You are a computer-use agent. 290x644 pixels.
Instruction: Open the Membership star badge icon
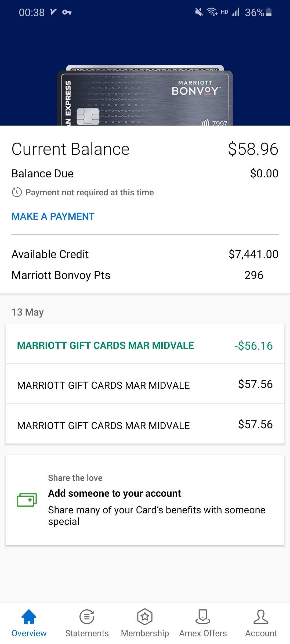tap(145, 617)
